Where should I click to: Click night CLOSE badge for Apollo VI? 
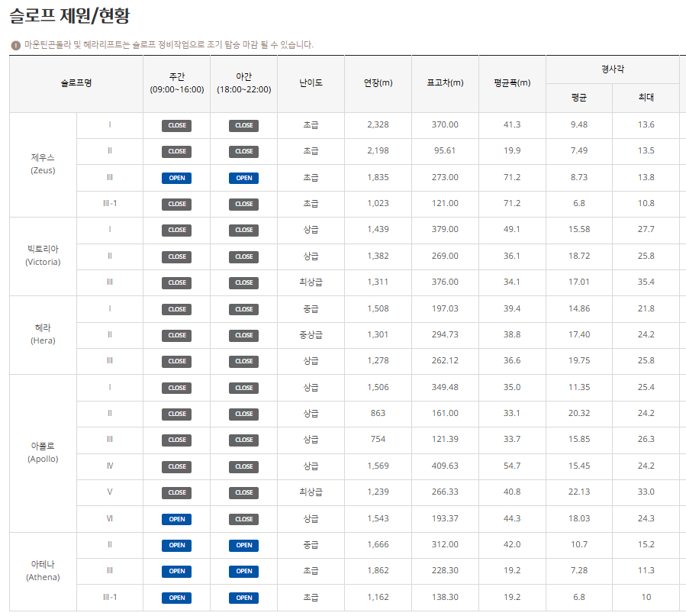243,519
